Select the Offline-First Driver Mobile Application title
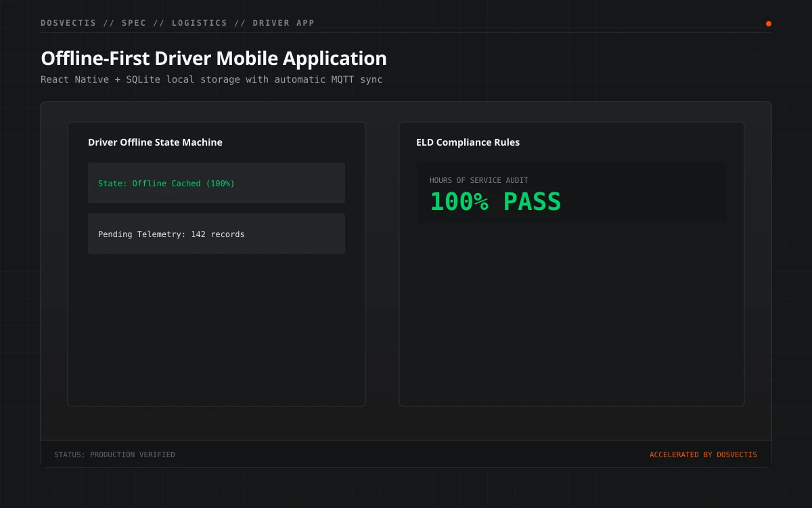Image resolution: width=812 pixels, height=508 pixels. (x=214, y=58)
